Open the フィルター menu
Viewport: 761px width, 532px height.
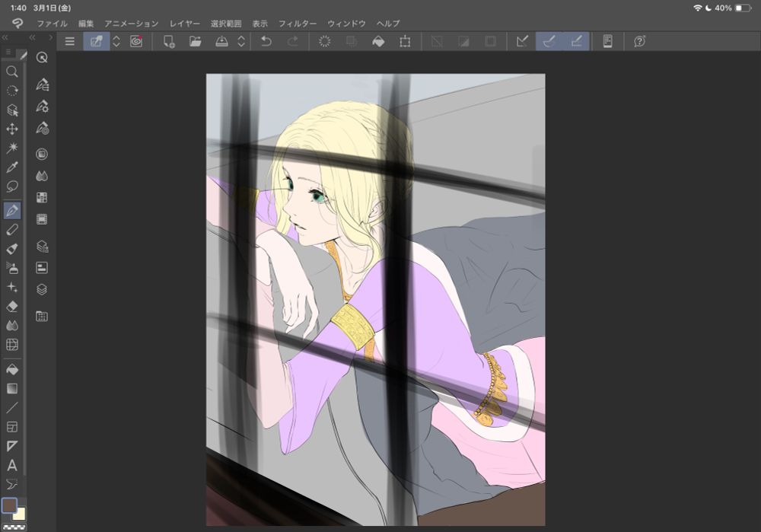click(x=298, y=24)
